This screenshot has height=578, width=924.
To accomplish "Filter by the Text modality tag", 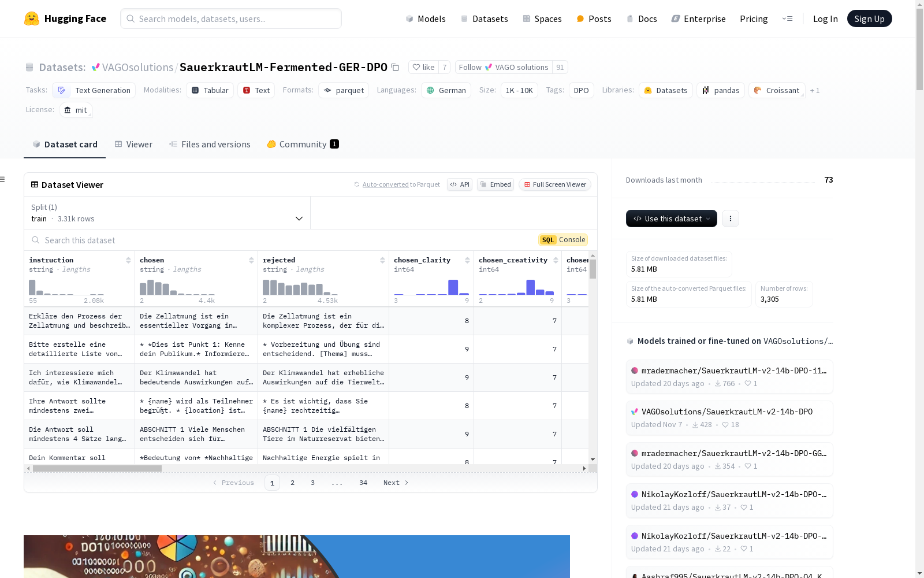I will click(256, 90).
